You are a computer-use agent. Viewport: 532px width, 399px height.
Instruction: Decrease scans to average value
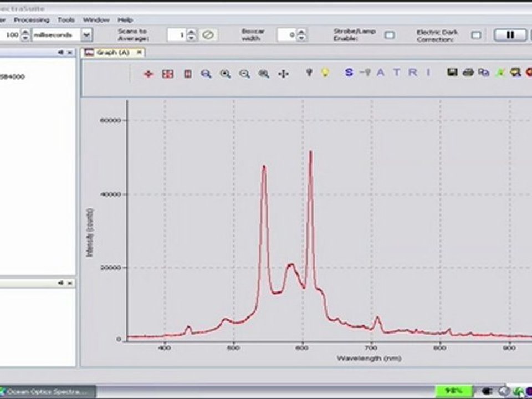[x=191, y=38]
